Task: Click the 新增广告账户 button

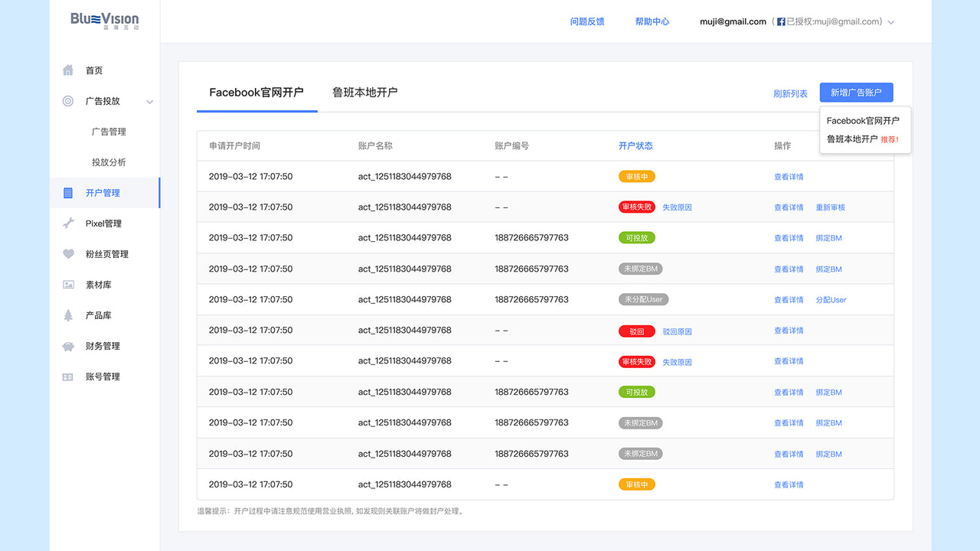Action: [856, 93]
